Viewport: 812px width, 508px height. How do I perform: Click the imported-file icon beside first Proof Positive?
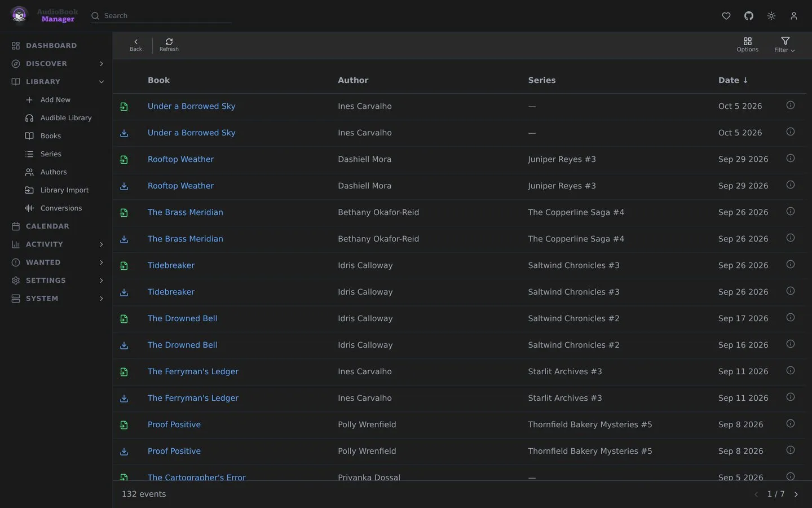(124, 425)
